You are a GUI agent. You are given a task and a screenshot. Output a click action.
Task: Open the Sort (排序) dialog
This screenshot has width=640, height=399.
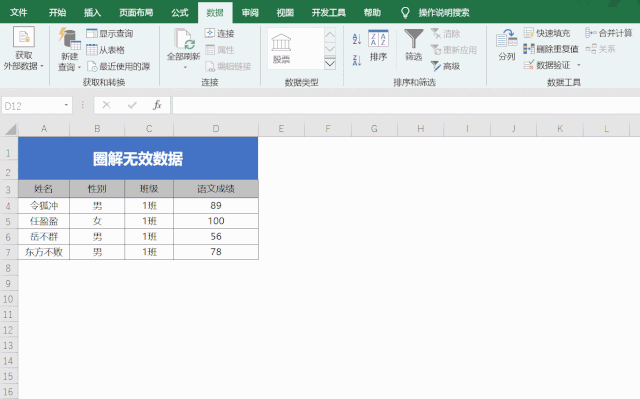coord(378,46)
